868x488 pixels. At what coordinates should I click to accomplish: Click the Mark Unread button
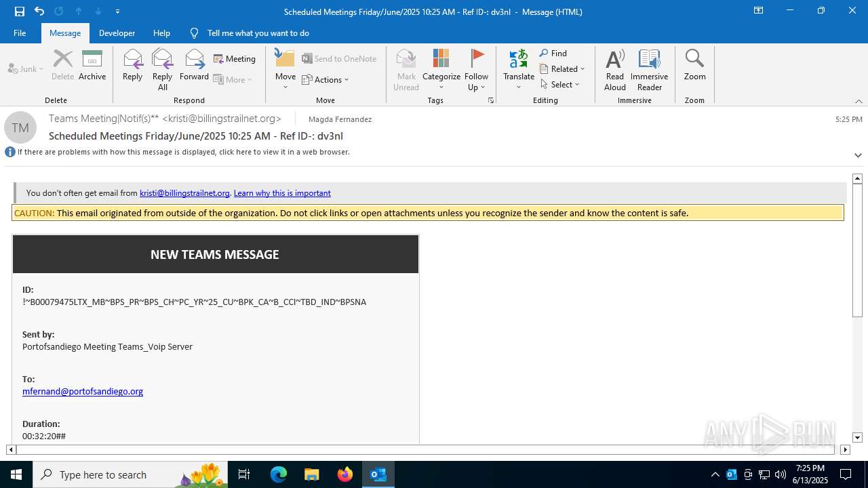[x=406, y=70]
